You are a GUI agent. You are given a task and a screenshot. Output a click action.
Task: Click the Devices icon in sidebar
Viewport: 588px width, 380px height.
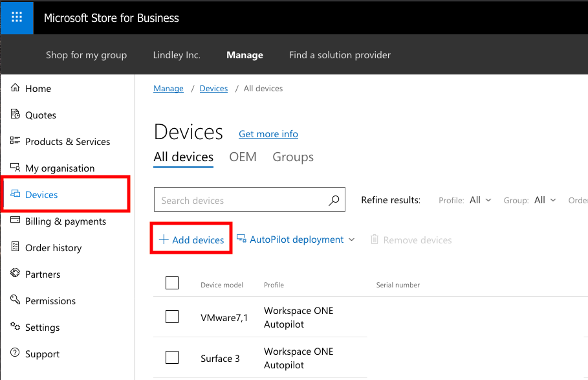[x=15, y=194]
